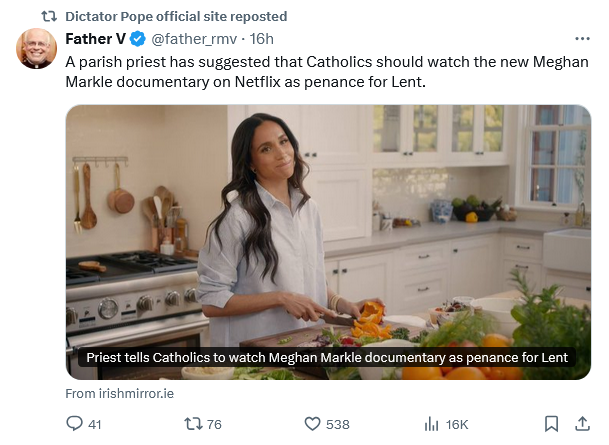Click the 538 likes count
Screen dimensions: 609x445
click(x=338, y=424)
